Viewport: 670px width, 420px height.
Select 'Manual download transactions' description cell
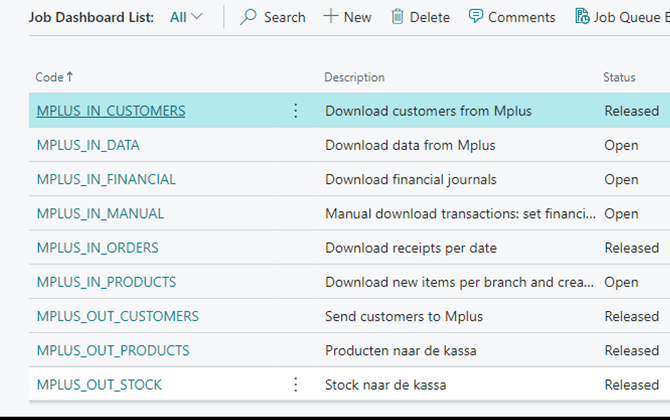click(460, 214)
